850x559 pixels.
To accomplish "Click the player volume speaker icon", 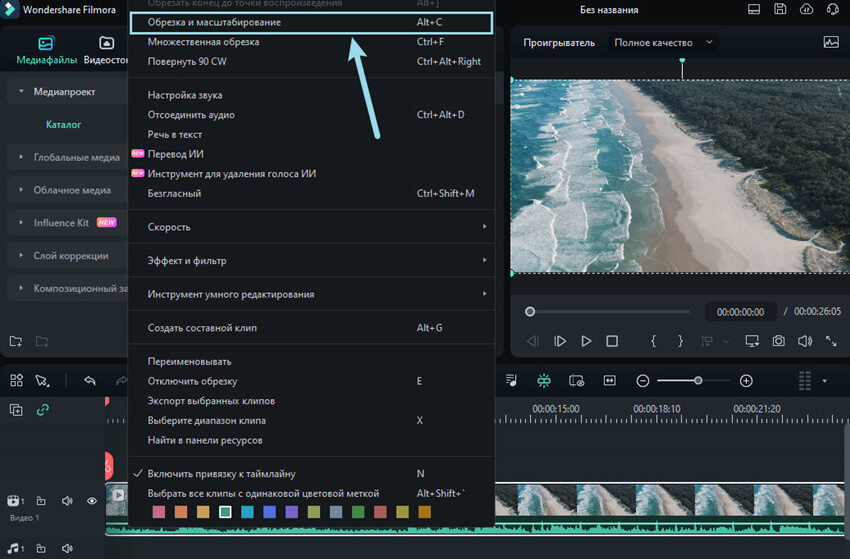I will tap(805, 341).
